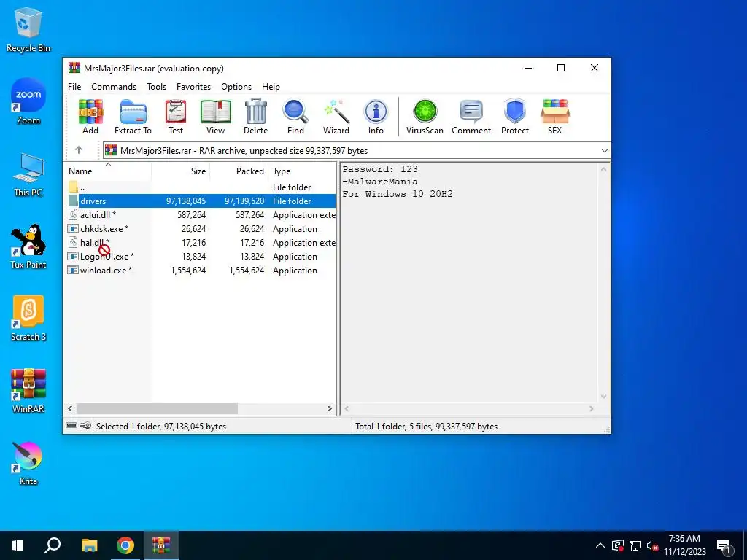
Task: Open the notification center icon
Action: tap(724, 545)
